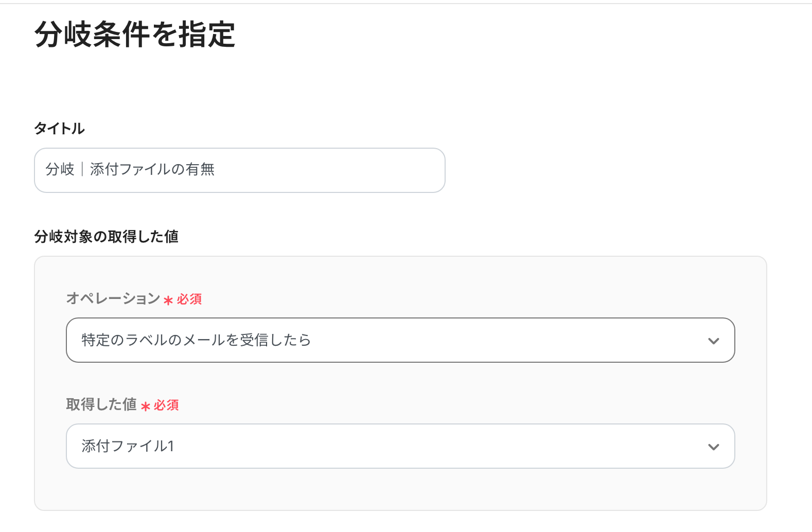The image size is (812, 532).
Task: Click the red asterisk beside オペレーション
Action: [x=168, y=300]
